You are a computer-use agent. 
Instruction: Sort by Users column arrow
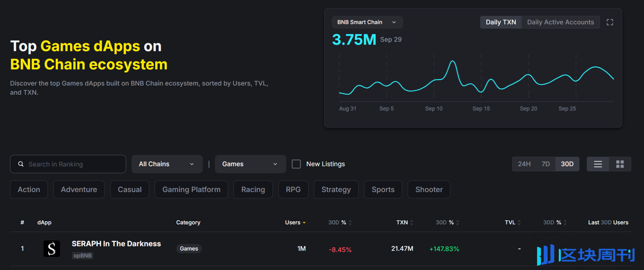[x=304, y=223]
